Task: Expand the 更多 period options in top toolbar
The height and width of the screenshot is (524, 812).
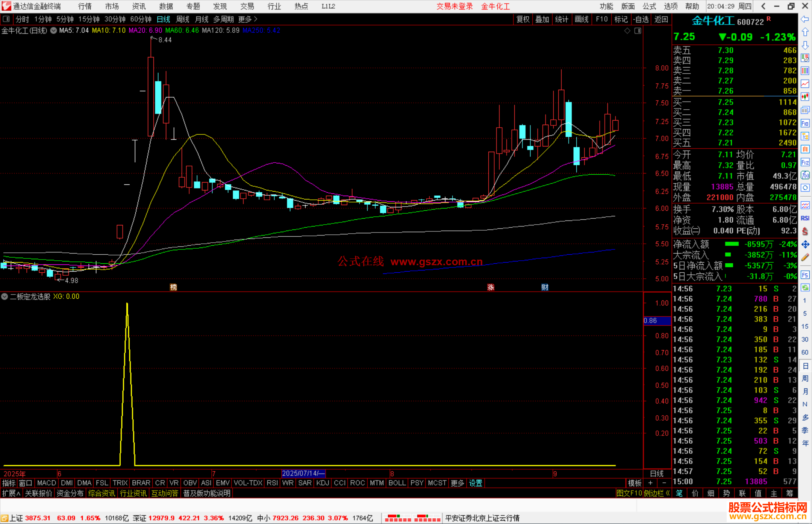Action: (x=248, y=19)
